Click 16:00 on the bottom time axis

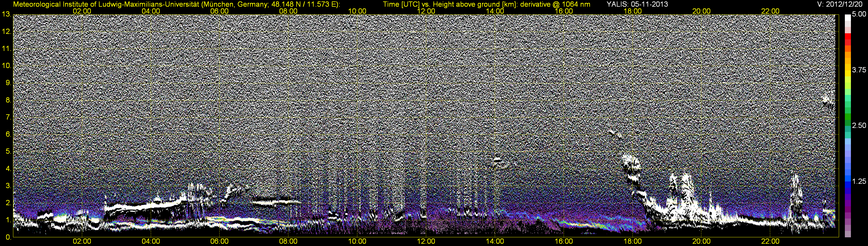click(x=564, y=241)
